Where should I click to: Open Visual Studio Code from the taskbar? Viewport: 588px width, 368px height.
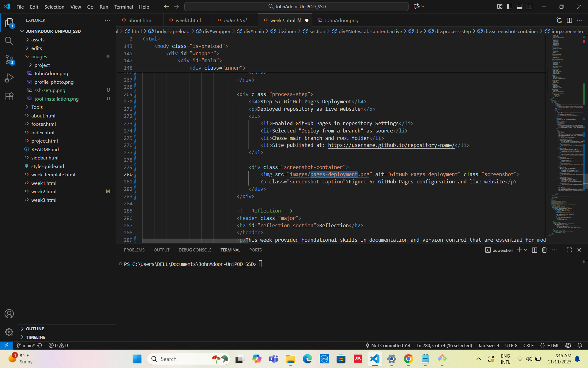tap(375, 359)
